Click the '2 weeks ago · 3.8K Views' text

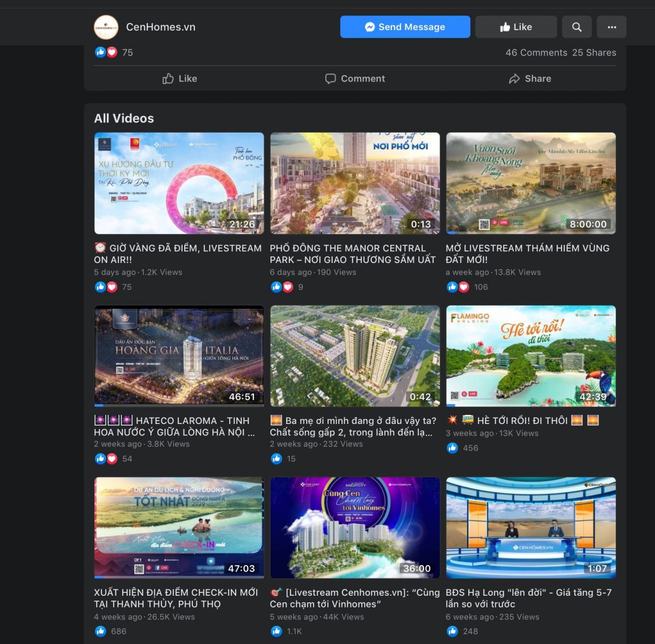[x=142, y=444]
